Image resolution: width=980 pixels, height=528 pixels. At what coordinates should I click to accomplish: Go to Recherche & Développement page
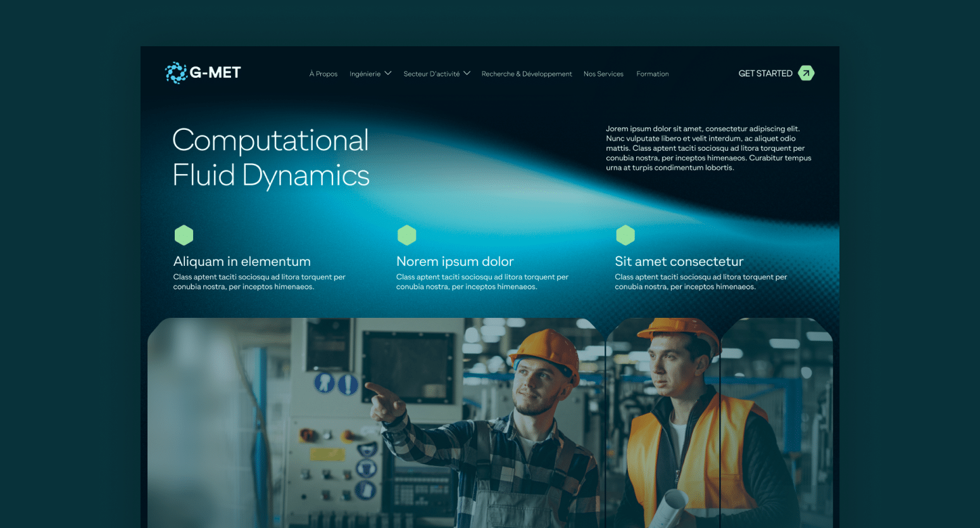click(x=527, y=74)
